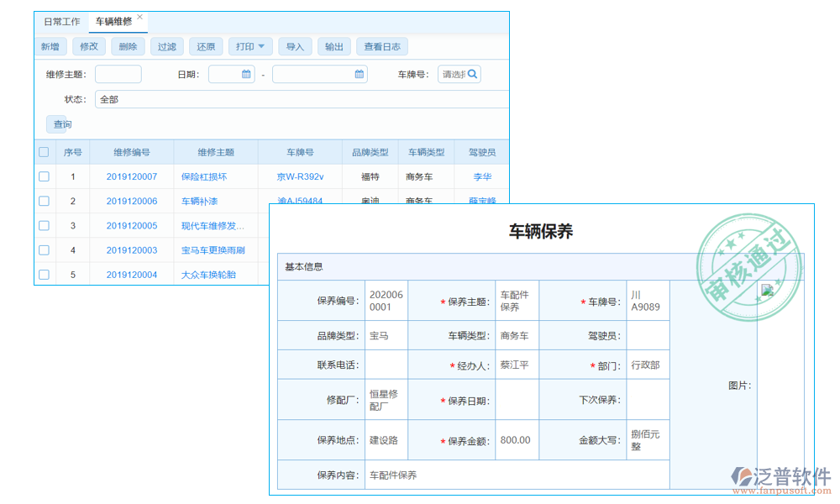Image resolution: width=840 pixels, height=504 pixels.
Task: Switch to the 日常工作 tab
Action: click(62, 21)
